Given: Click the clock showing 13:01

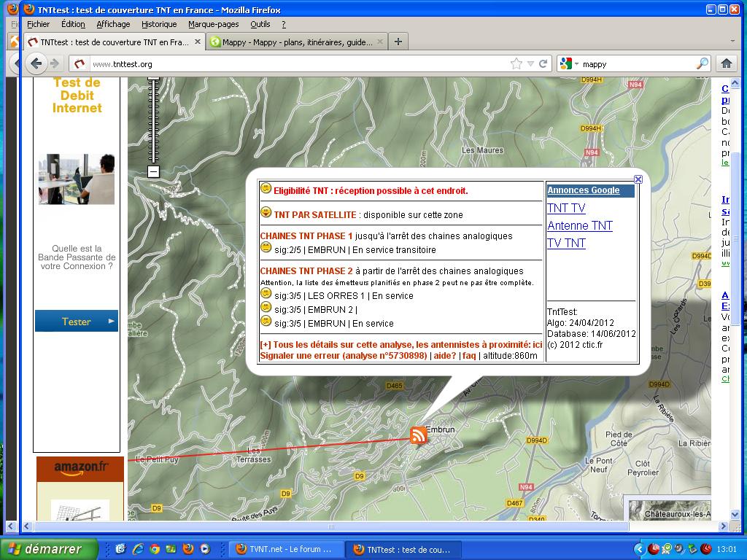Looking at the screenshot, I should coord(727,549).
